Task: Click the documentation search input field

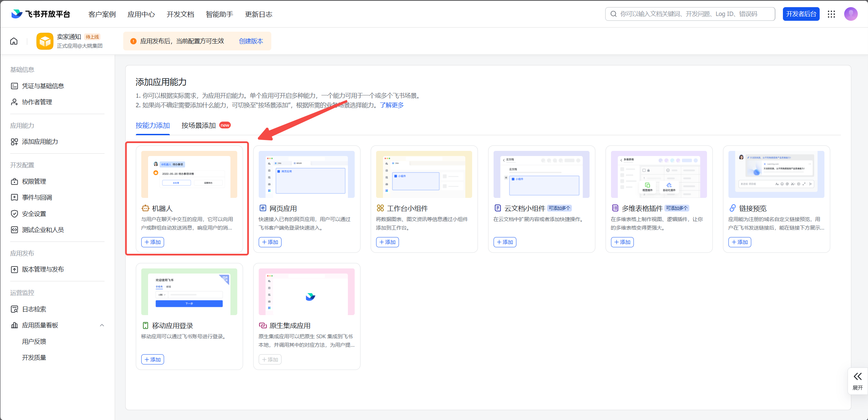Action: (690, 14)
